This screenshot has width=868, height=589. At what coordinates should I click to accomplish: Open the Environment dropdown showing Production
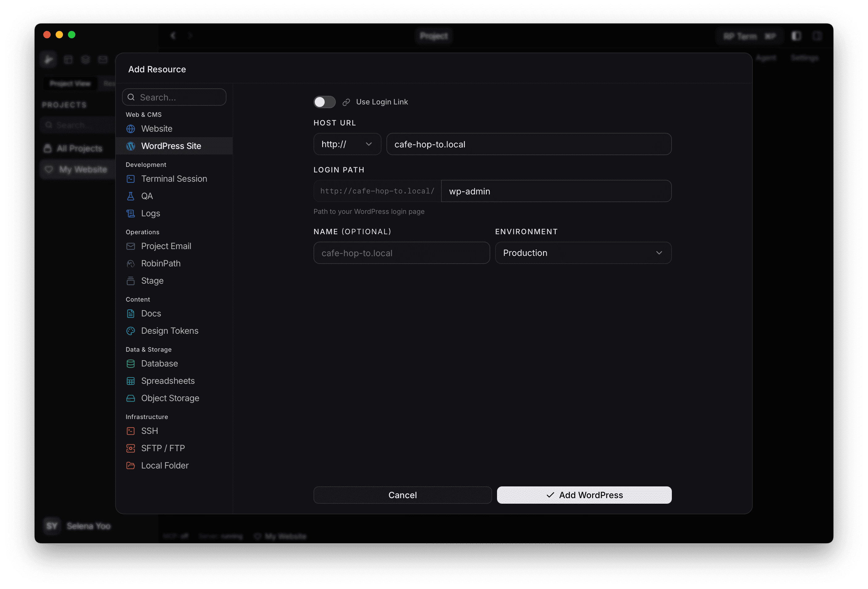(x=583, y=253)
